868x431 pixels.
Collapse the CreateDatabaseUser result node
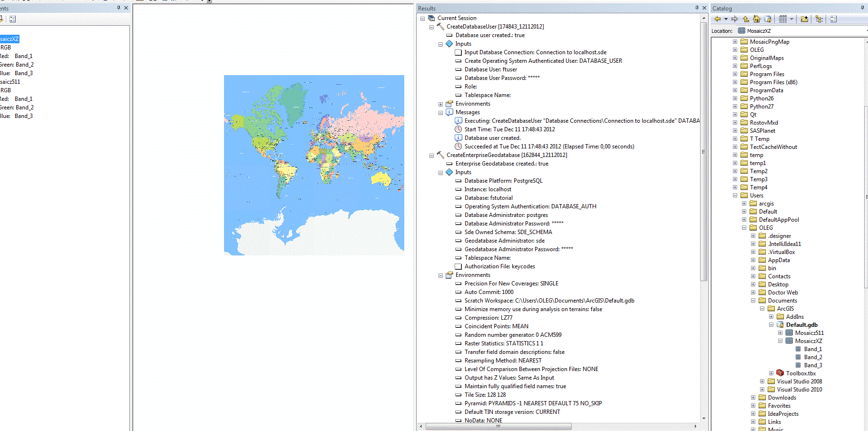click(431, 27)
